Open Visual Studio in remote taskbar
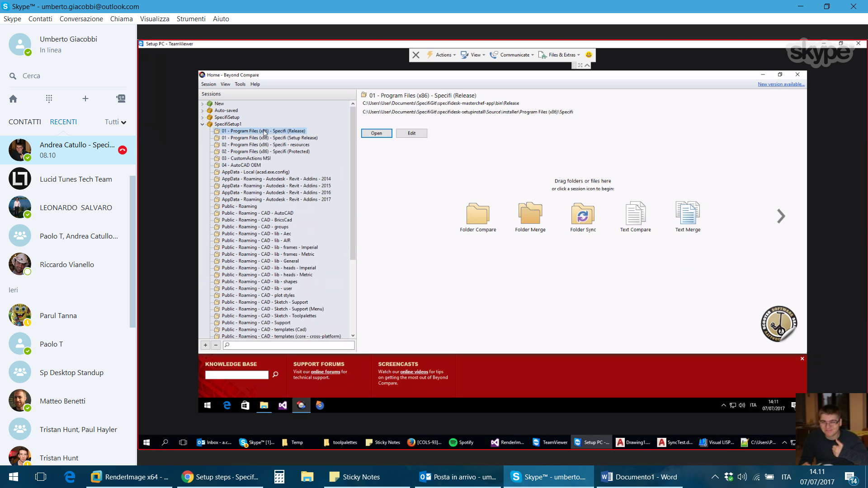This screenshot has width=868, height=488. tap(283, 405)
